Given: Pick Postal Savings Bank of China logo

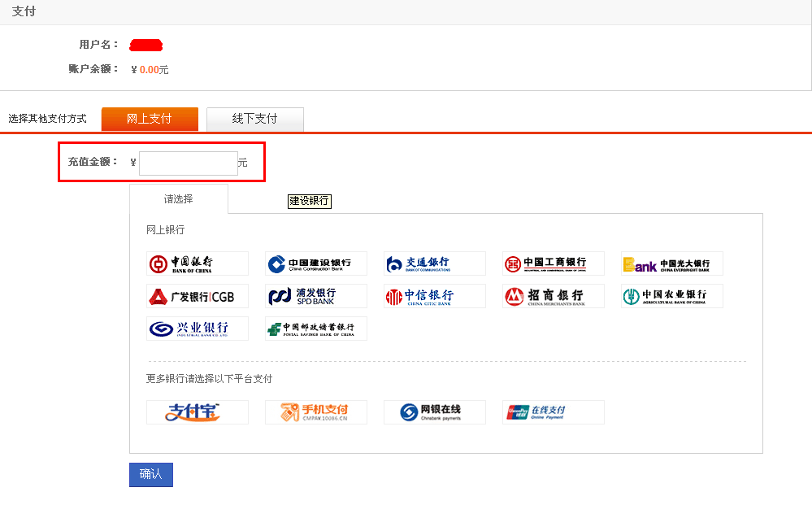Looking at the screenshot, I should click(x=316, y=329).
